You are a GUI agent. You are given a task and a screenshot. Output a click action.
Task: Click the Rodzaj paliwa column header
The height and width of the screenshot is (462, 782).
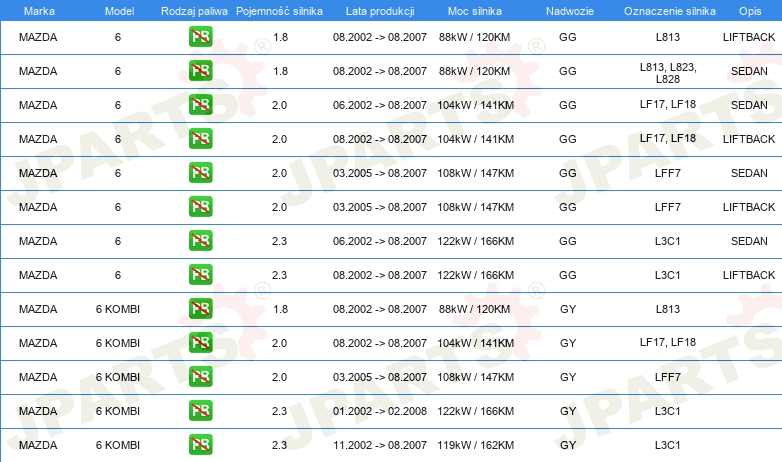pos(194,11)
